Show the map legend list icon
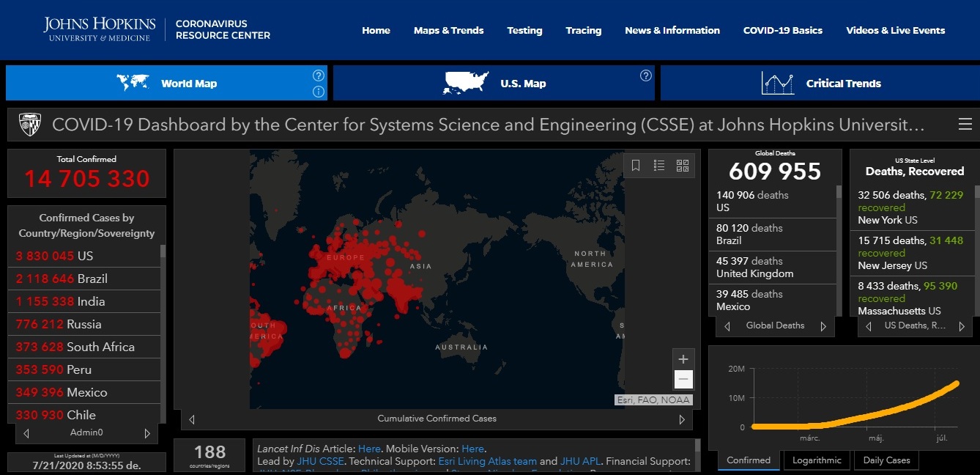 coord(659,166)
